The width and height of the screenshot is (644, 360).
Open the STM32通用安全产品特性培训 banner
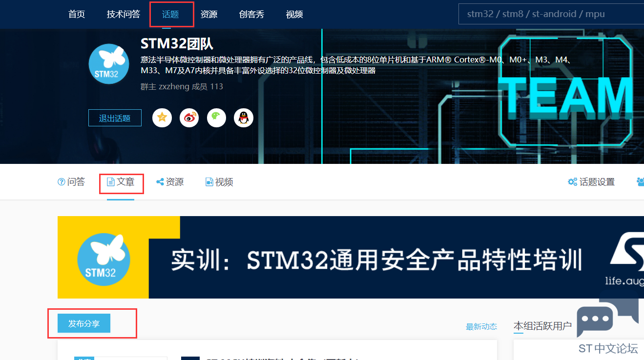(x=351, y=257)
